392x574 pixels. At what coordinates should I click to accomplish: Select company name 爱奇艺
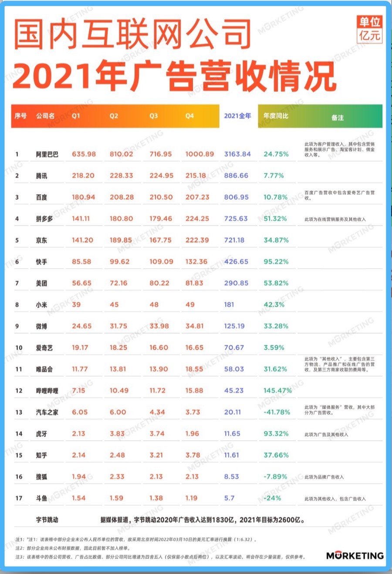tap(44, 348)
